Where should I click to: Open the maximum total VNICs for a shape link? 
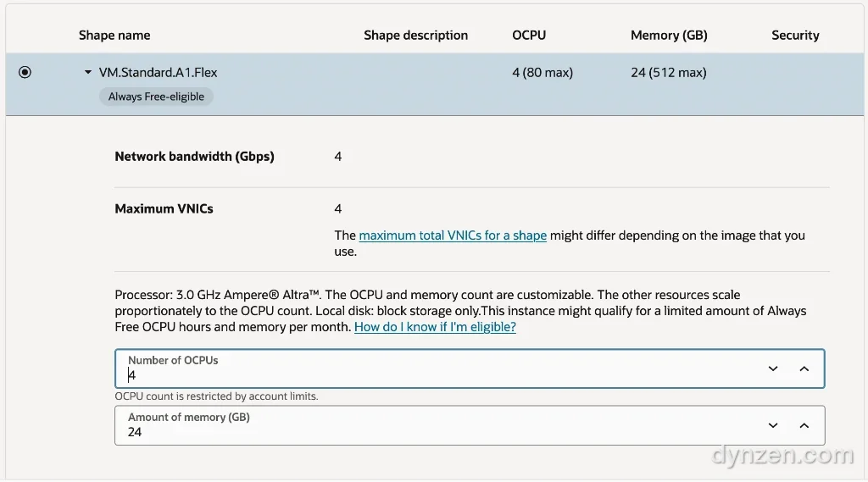tap(453, 235)
